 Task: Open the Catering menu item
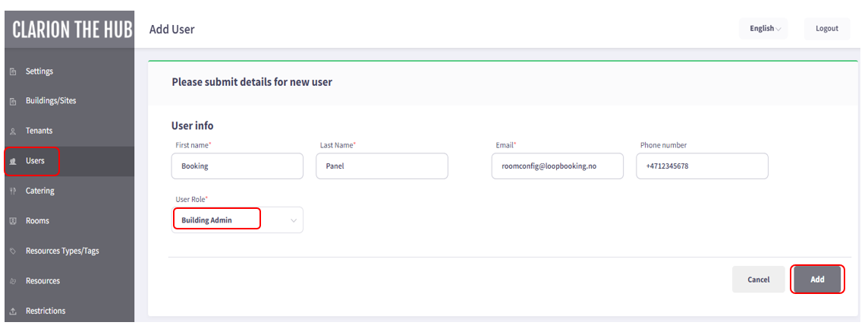(x=40, y=191)
